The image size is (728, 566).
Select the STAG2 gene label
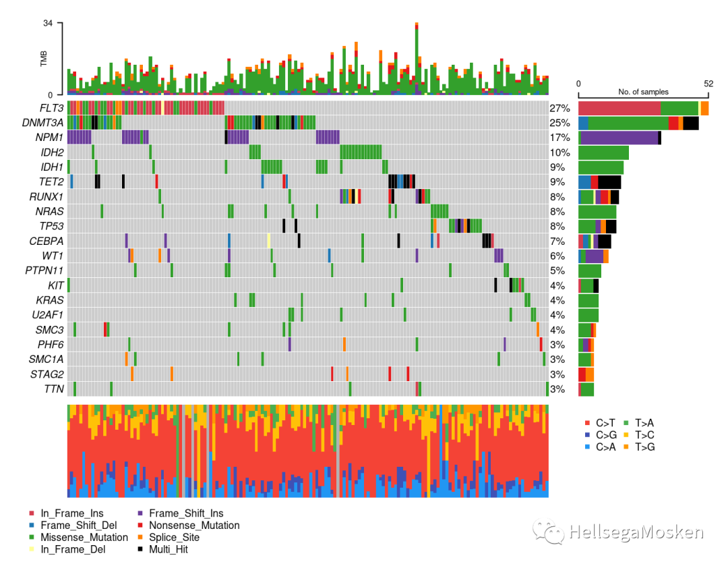point(47,374)
